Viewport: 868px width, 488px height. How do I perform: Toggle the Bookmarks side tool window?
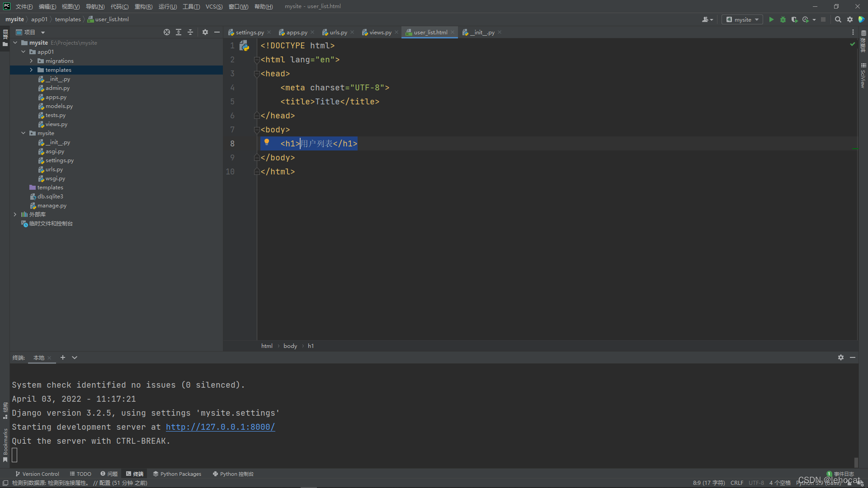coord(5,445)
